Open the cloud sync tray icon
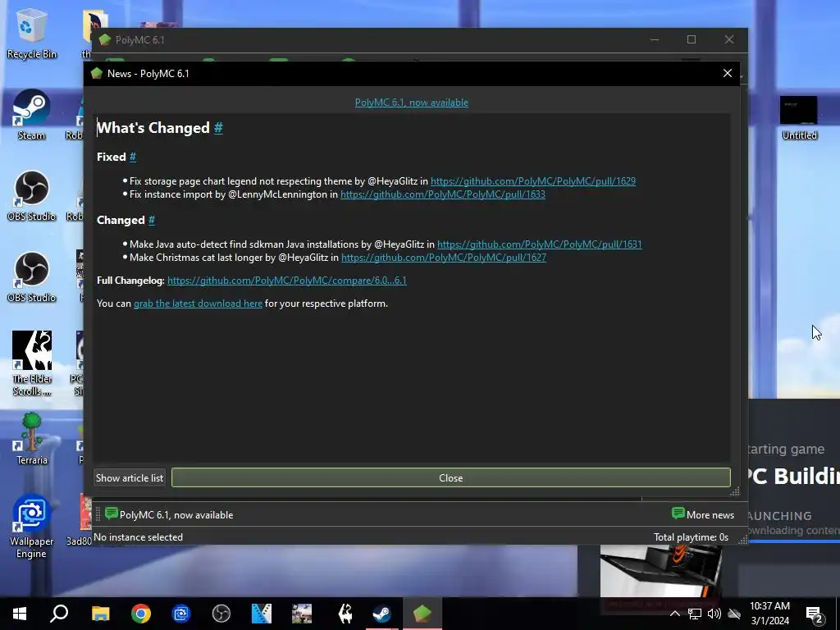This screenshot has height=630, width=840. click(x=734, y=614)
